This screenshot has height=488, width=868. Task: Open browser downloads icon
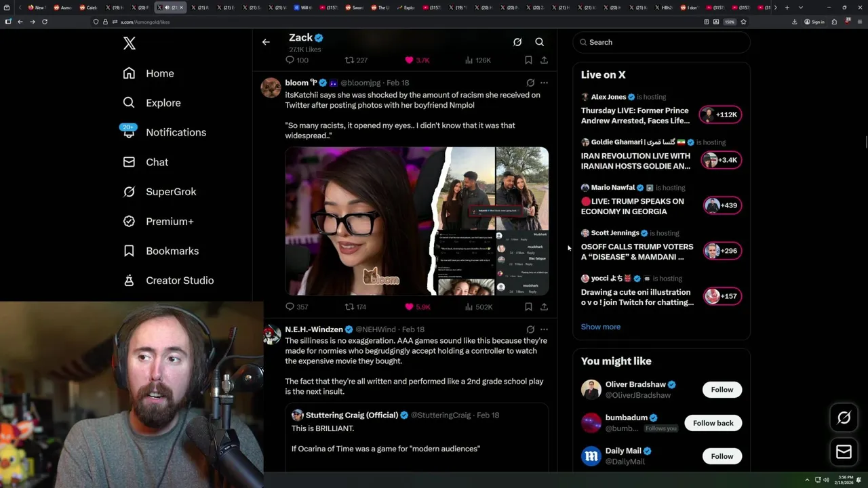pyautogui.click(x=794, y=22)
